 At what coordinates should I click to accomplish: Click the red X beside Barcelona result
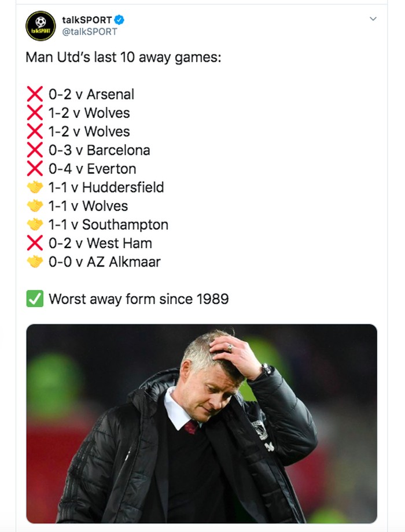click(35, 150)
